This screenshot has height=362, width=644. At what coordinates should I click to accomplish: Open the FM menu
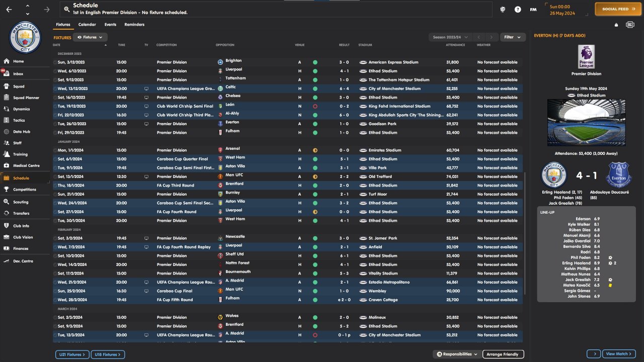[533, 10]
